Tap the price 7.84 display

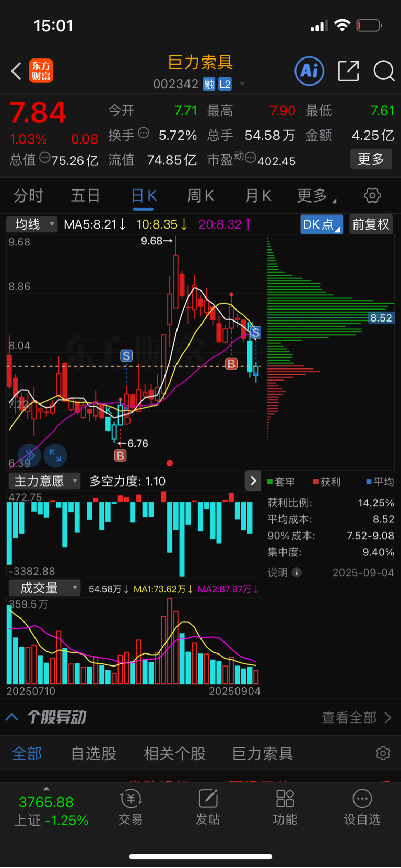pos(38,113)
